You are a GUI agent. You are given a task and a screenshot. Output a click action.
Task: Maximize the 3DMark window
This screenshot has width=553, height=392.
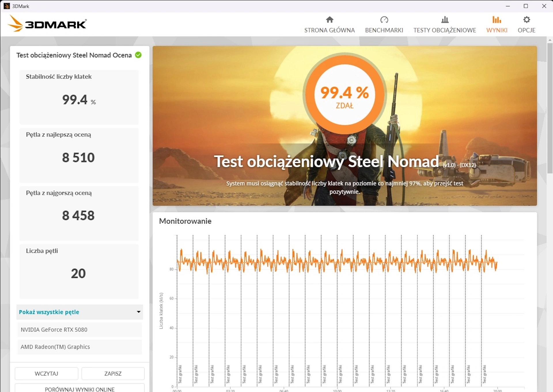[526, 6]
